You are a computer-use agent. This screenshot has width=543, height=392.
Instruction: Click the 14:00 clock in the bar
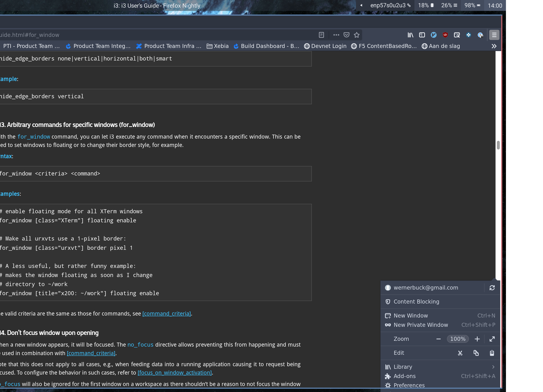[x=495, y=5]
